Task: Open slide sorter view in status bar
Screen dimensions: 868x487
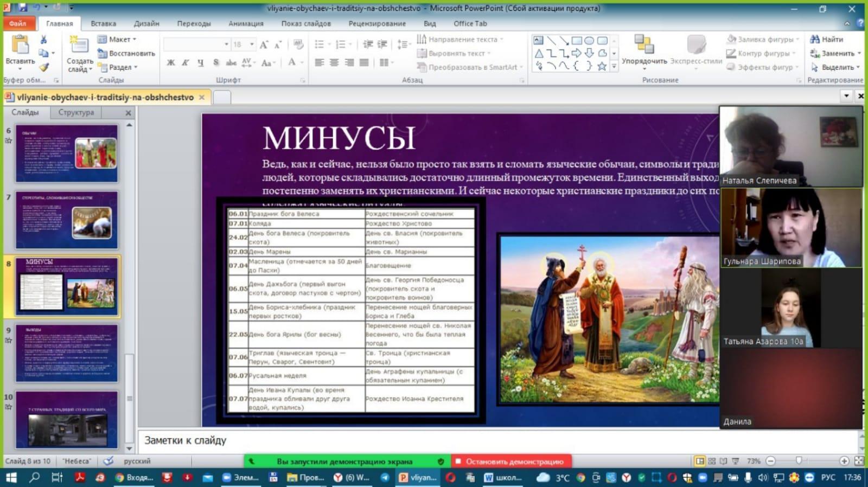Action: pyautogui.click(x=712, y=461)
